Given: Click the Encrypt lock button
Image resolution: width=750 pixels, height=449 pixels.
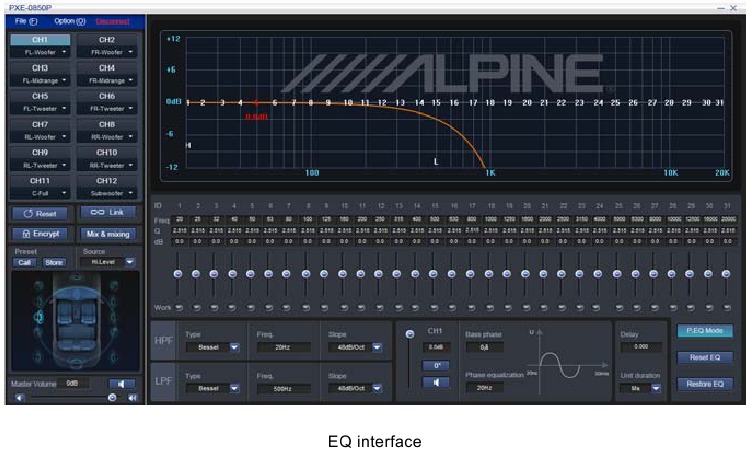Looking at the screenshot, I should click(x=40, y=234).
